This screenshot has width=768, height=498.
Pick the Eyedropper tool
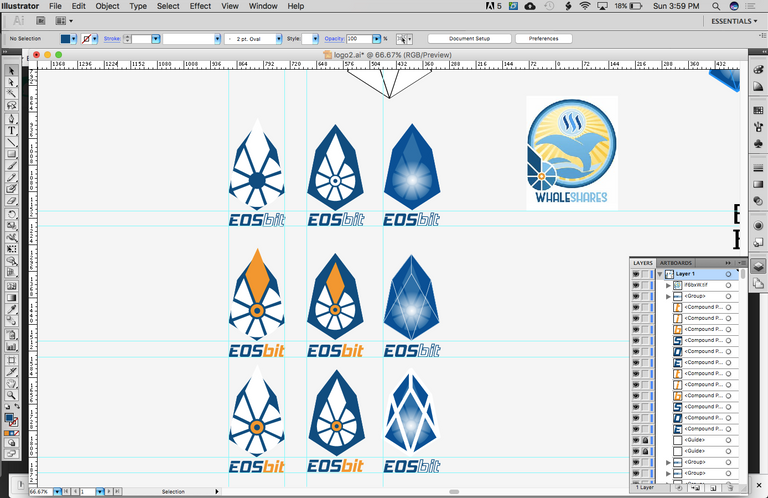pos(11,309)
